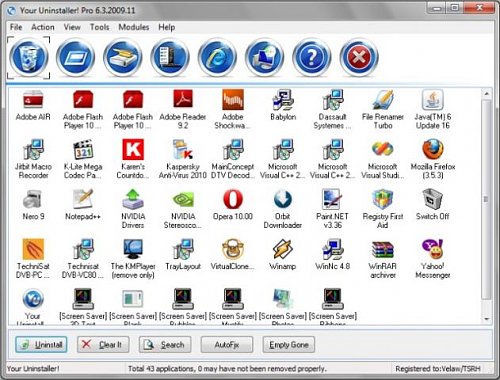This screenshot has height=380, width=500.
Task: Select the TechniSat DVB-PC icon
Action: (33, 249)
